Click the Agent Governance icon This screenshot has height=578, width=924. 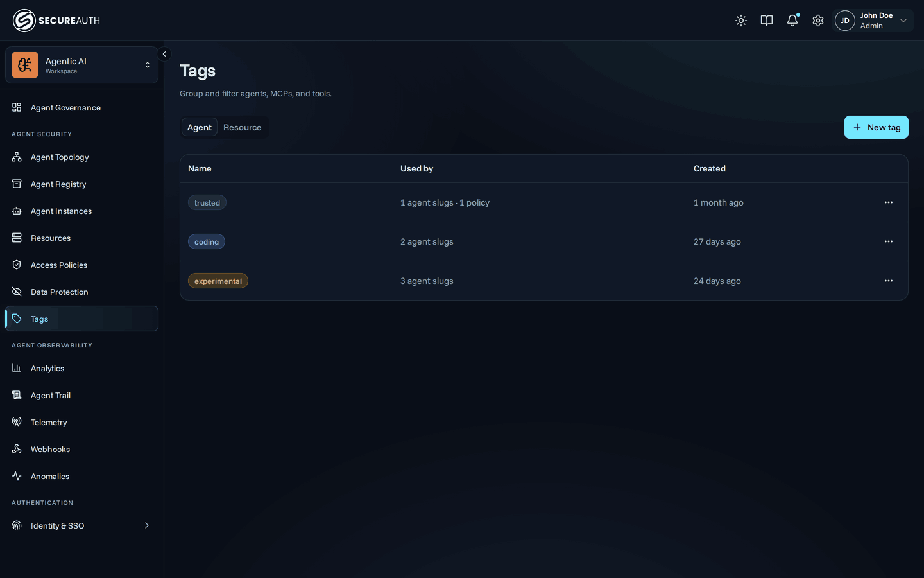(17, 107)
